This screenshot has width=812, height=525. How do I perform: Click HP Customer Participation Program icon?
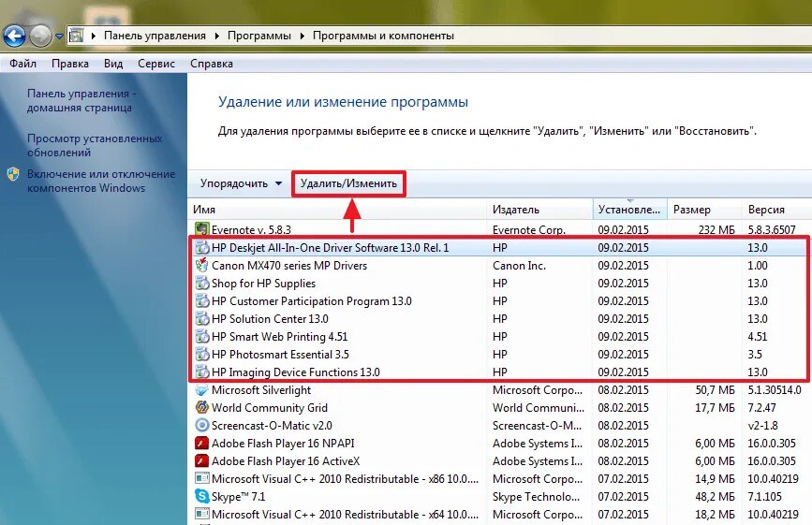[202, 300]
